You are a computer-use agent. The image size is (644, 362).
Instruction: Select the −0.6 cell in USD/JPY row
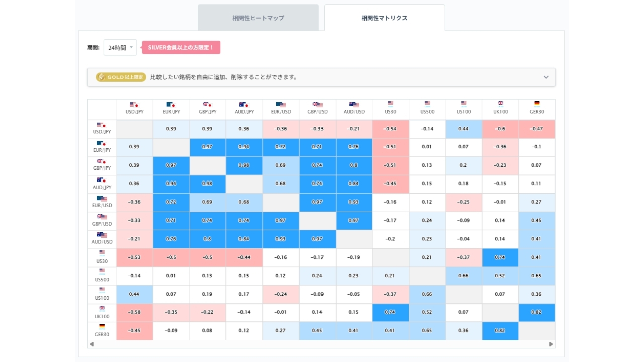point(500,129)
